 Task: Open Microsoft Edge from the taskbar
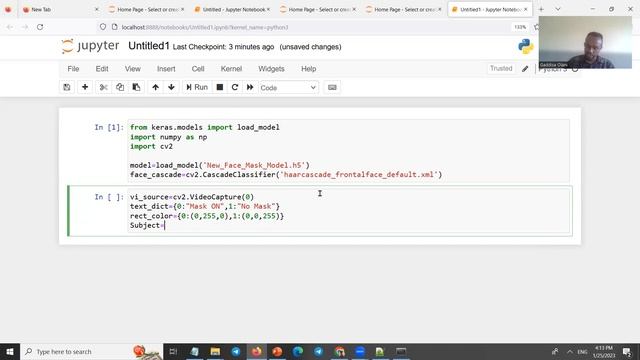(298, 351)
